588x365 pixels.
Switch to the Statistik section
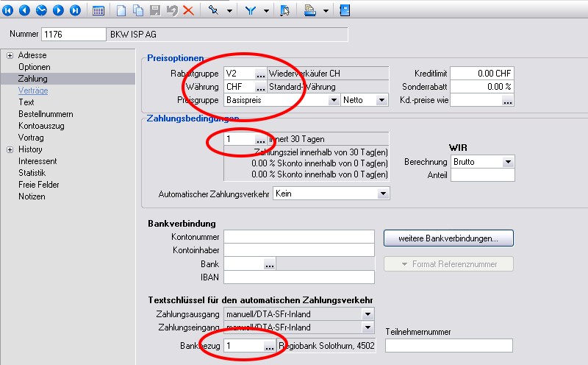pyautogui.click(x=33, y=173)
